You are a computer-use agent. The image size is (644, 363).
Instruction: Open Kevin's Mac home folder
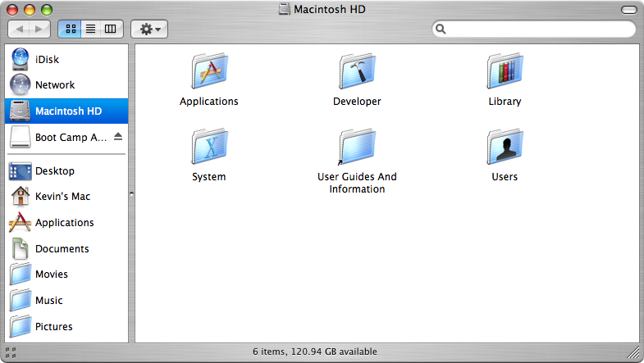tap(66, 197)
